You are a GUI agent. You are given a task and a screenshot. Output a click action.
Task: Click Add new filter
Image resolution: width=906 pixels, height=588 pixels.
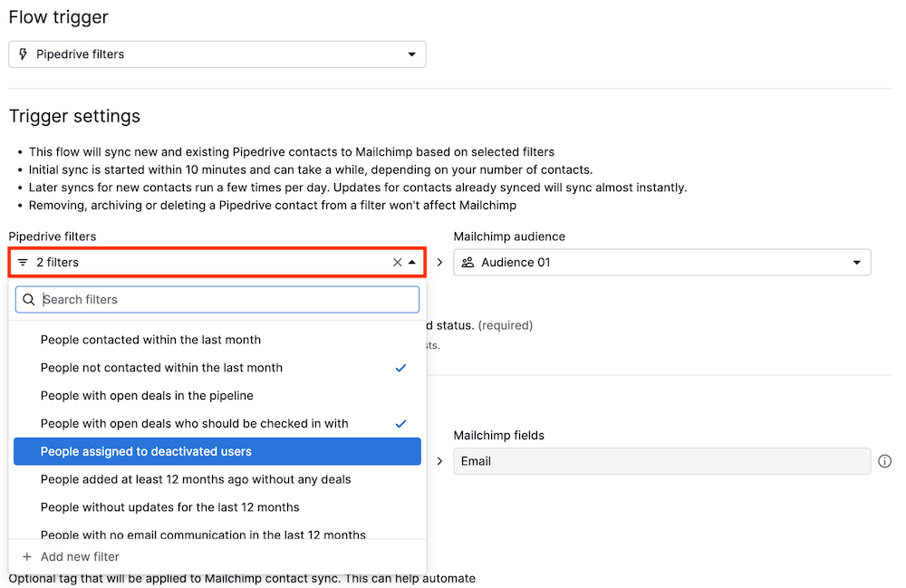[80, 557]
